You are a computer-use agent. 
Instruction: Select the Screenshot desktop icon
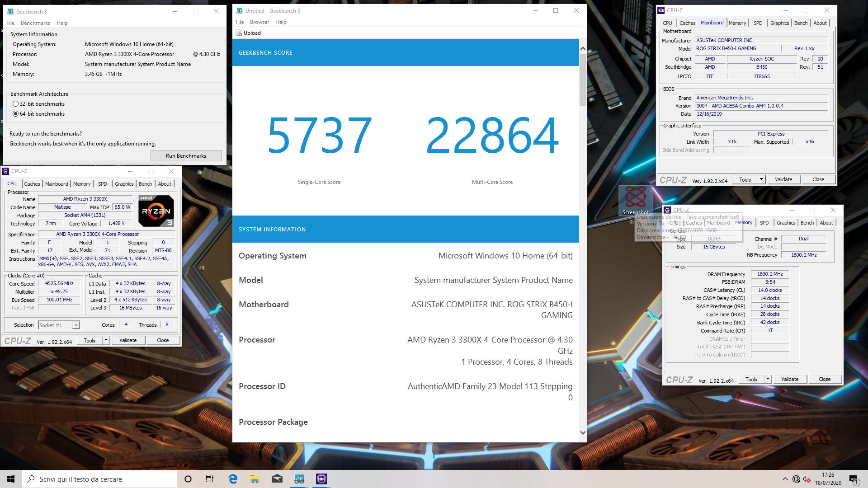coord(635,201)
